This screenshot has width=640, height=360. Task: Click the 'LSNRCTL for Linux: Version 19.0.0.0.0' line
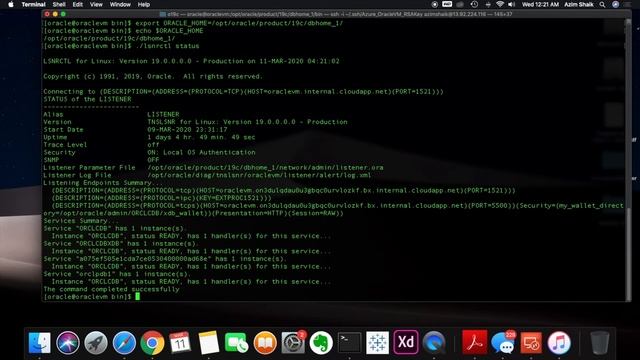[x=191, y=61]
